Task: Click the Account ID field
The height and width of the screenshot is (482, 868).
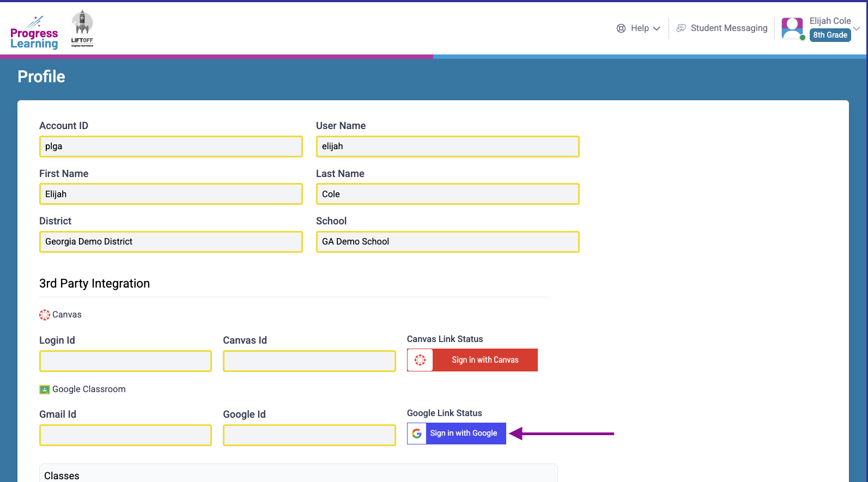Action: [171, 147]
